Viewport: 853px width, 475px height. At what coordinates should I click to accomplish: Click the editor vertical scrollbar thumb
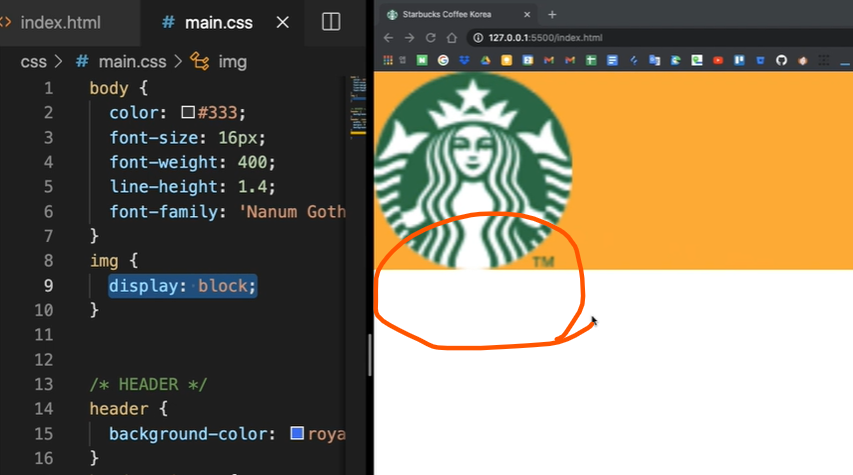pyautogui.click(x=369, y=354)
